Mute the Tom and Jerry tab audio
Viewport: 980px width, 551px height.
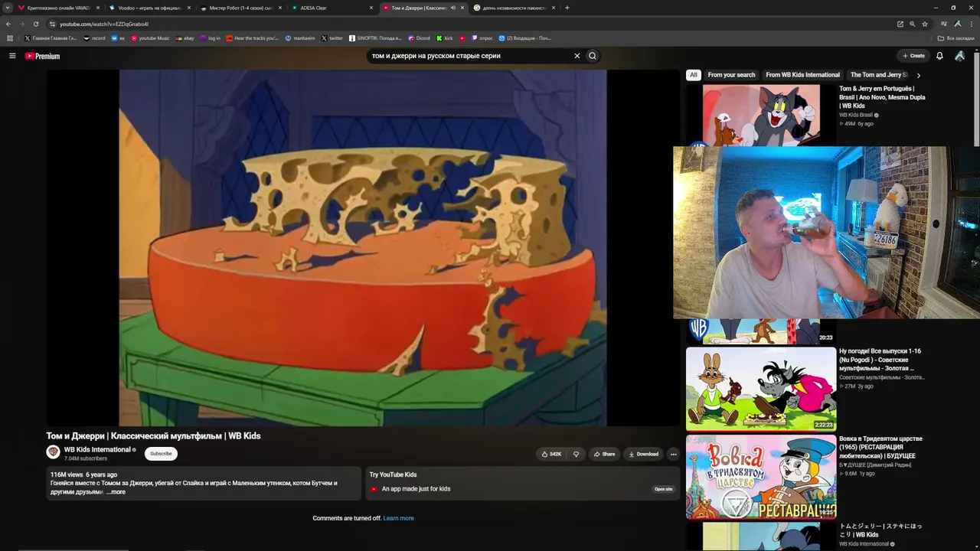pos(453,8)
